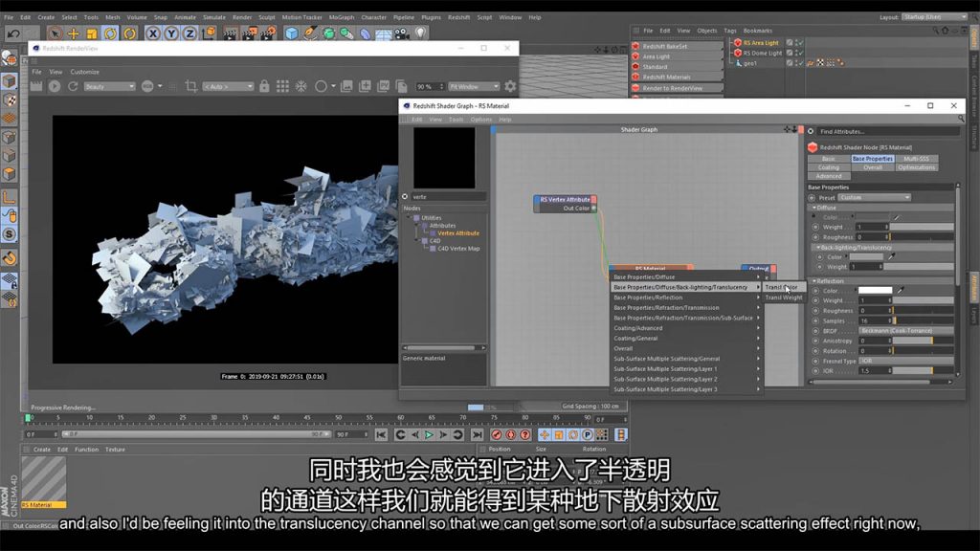Open the floor grid environment objects icon

(x=383, y=33)
